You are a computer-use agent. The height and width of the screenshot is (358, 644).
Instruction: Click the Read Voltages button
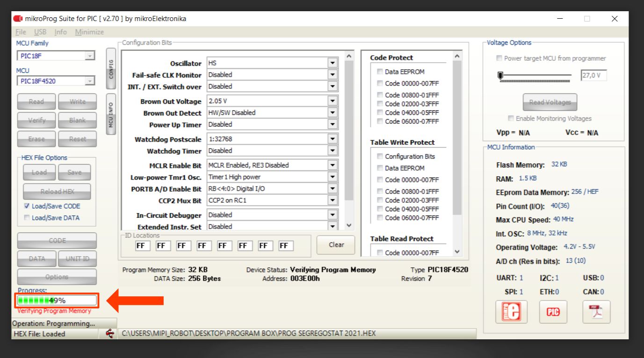pyautogui.click(x=550, y=102)
